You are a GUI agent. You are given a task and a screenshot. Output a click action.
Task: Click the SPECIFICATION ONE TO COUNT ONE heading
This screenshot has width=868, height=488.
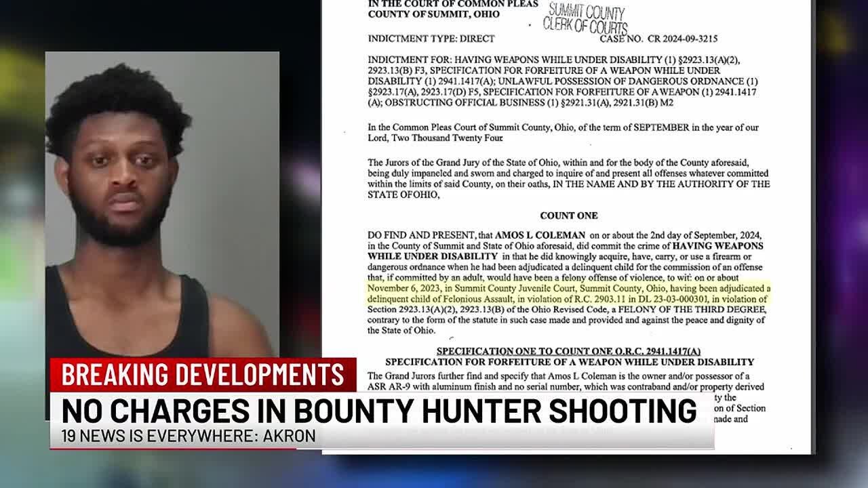(568, 351)
